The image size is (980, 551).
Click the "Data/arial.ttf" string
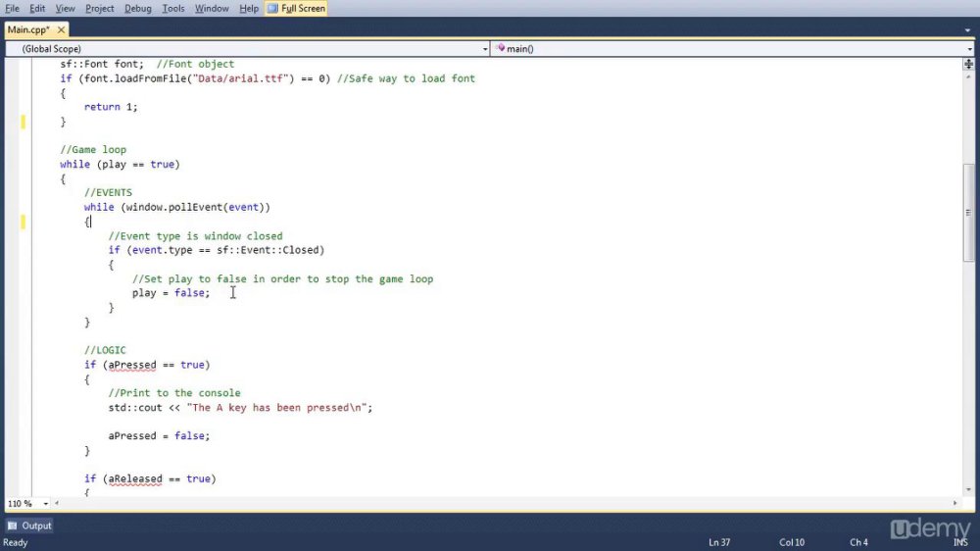coord(243,78)
